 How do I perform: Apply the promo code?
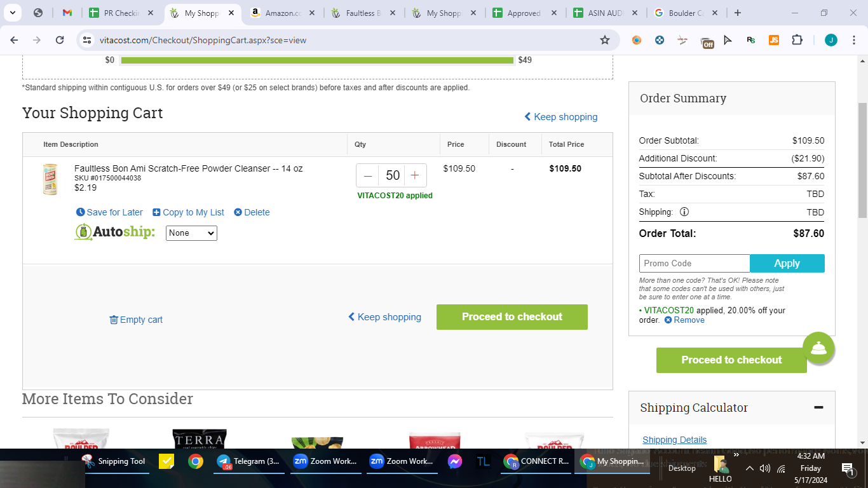(787, 263)
